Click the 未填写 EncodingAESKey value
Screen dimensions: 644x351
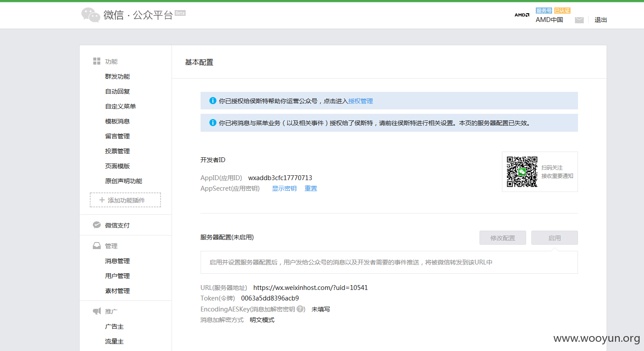pos(321,309)
